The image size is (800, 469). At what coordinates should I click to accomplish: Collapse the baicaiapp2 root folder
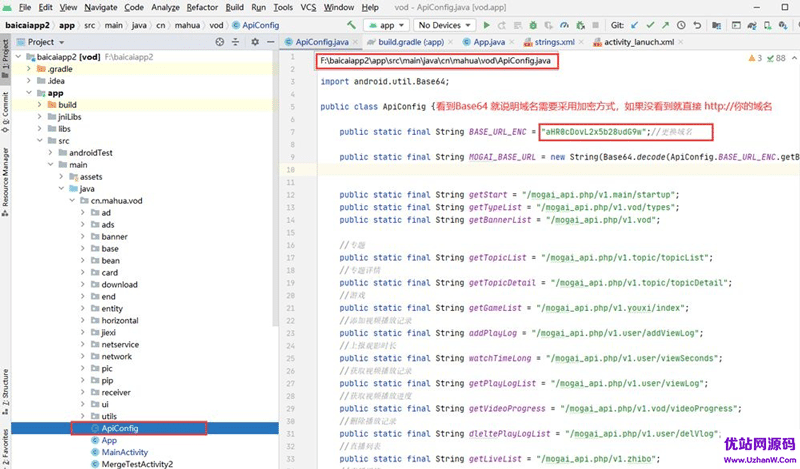pos(18,57)
